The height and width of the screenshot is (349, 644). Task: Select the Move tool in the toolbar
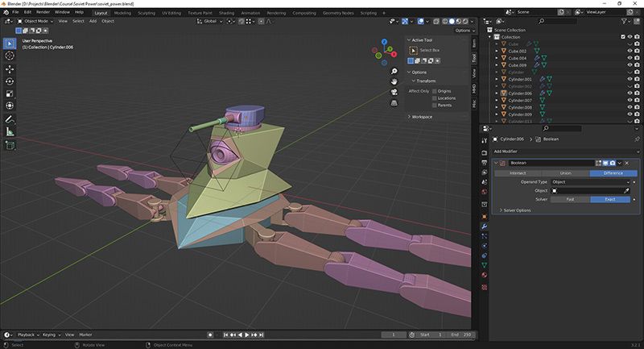tap(10, 69)
